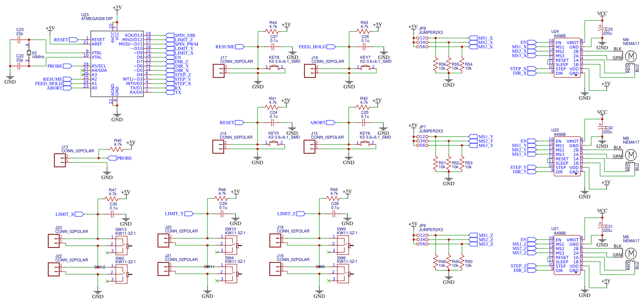Select resistor R43 symbol

click(x=364, y=32)
